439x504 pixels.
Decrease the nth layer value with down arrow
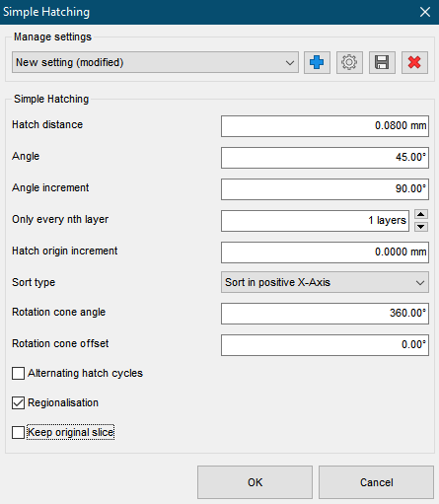421,227
